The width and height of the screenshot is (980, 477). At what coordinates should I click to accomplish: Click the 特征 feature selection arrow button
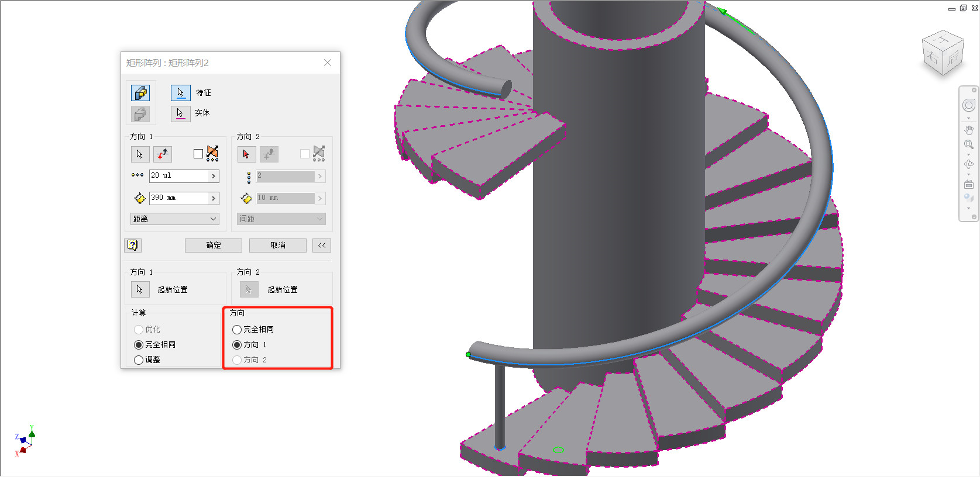pyautogui.click(x=180, y=92)
